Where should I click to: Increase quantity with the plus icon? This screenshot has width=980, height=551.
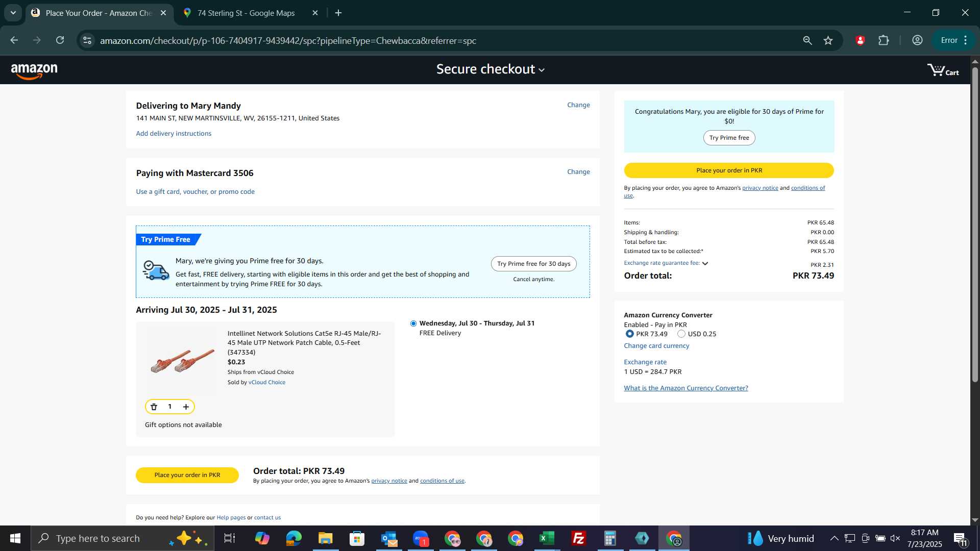point(186,407)
